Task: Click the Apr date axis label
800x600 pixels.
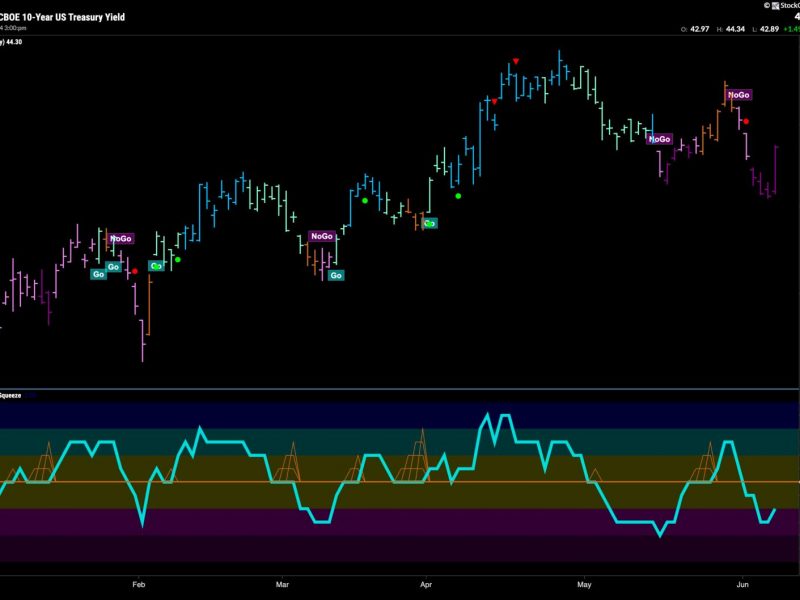Action: pyautogui.click(x=426, y=584)
